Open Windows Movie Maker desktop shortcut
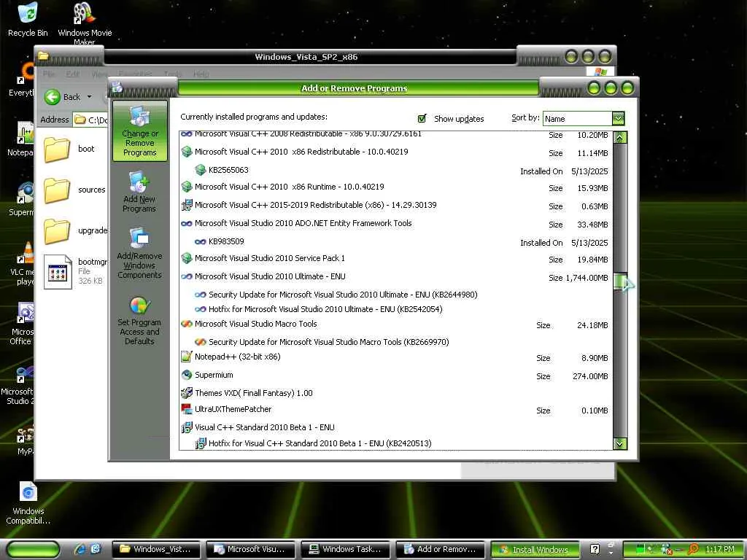The image size is (747, 560). [85, 23]
